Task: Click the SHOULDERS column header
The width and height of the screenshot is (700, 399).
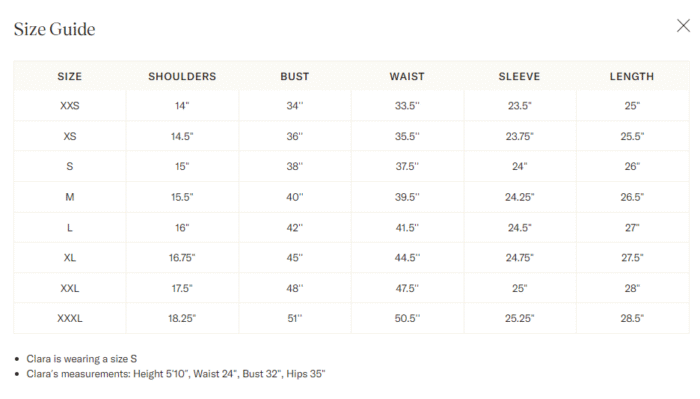Action: (182, 76)
